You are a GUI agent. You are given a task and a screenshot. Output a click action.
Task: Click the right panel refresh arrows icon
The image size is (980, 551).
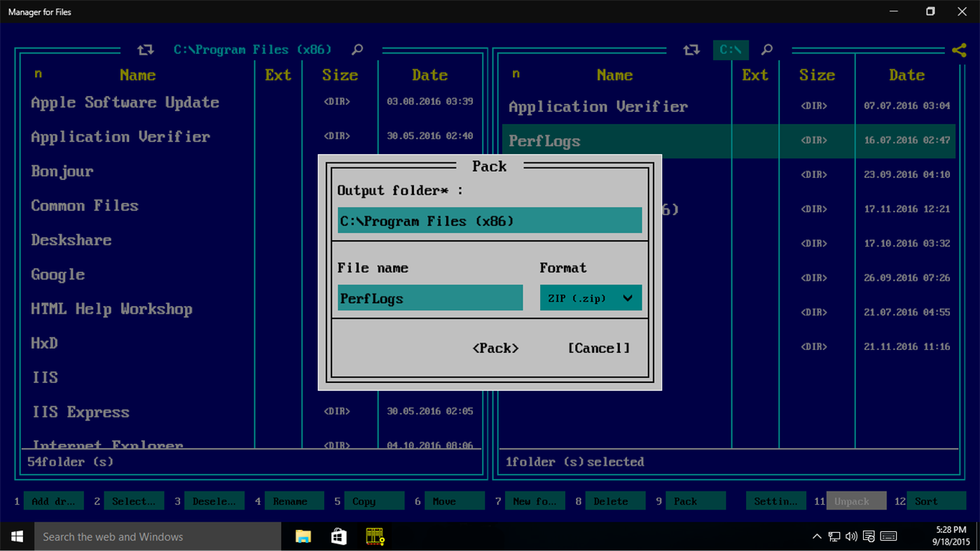[691, 50]
